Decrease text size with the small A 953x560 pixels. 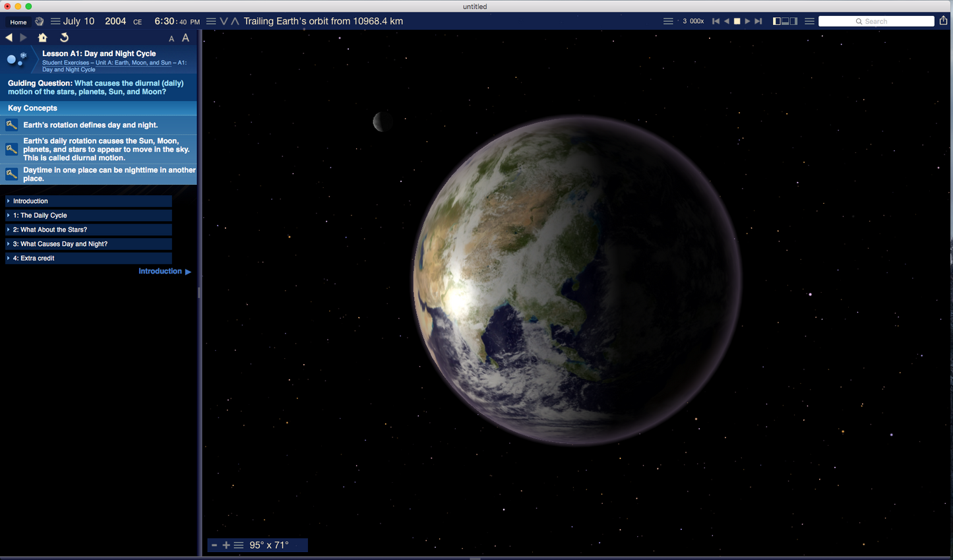pos(171,39)
